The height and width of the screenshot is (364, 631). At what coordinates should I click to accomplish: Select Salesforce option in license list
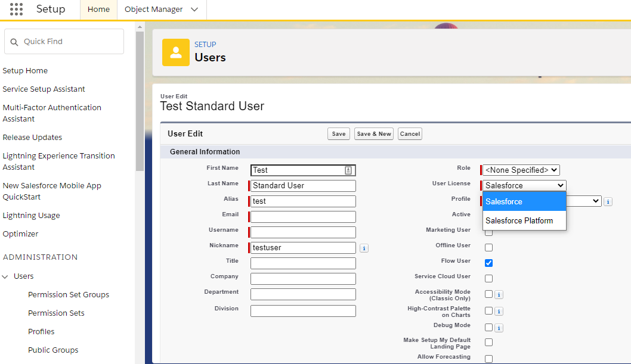coord(524,202)
